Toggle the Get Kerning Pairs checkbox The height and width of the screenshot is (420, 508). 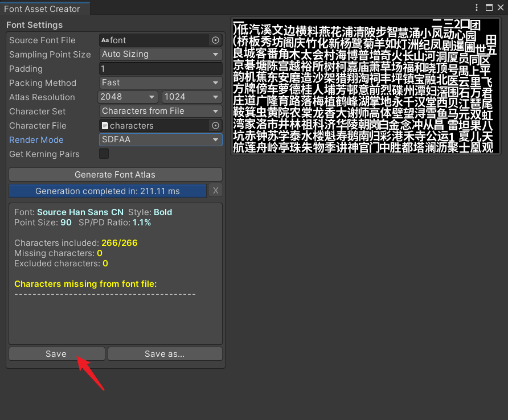pyautogui.click(x=104, y=154)
